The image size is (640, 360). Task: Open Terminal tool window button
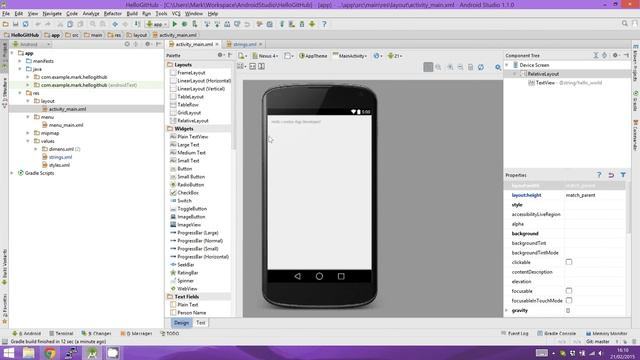[x=61, y=333]
